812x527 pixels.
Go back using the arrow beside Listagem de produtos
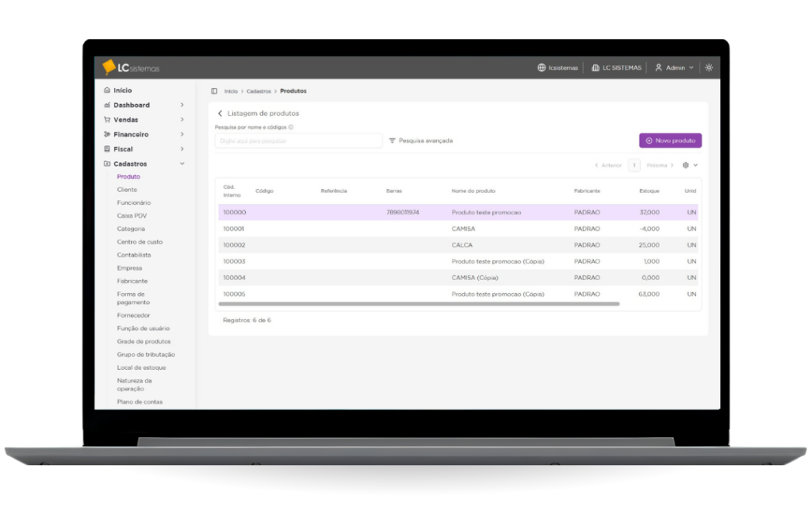[220, 113]
